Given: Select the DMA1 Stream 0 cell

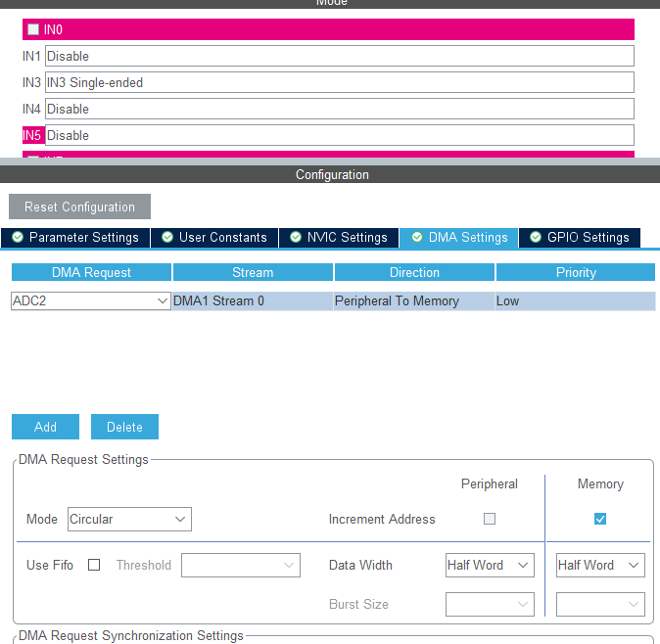Looking at the screenshot, I should (x=253, y=301).
